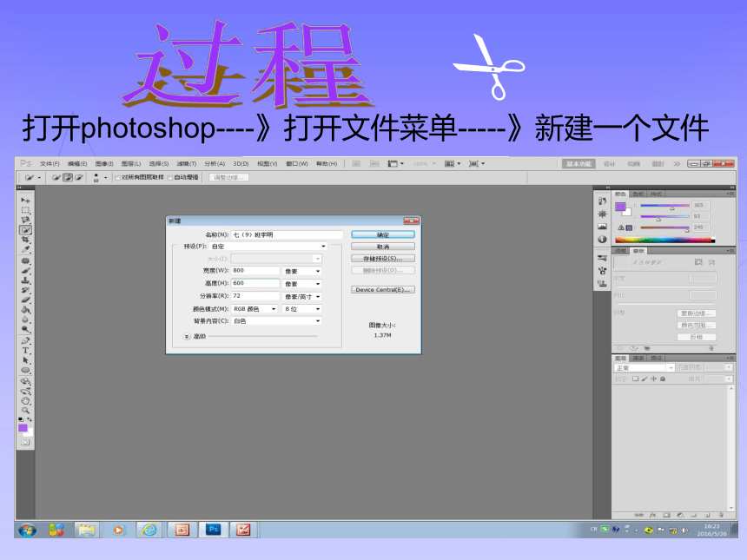Image resolution: width=747 pixels, height=560 pixels.
Task: Toggle lock all padlock icon
Action: tap(663, 379)
